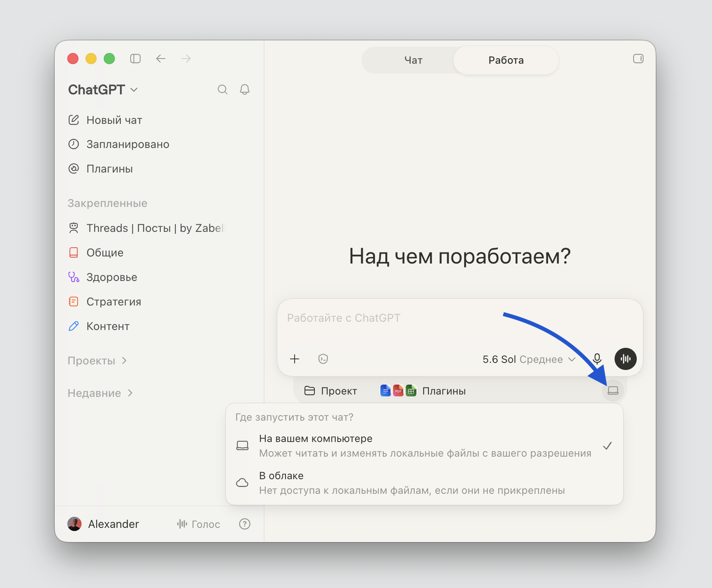Click the right panel toggle icon
Viewport: 712px width, 588px height.
(x=638, y=59)
